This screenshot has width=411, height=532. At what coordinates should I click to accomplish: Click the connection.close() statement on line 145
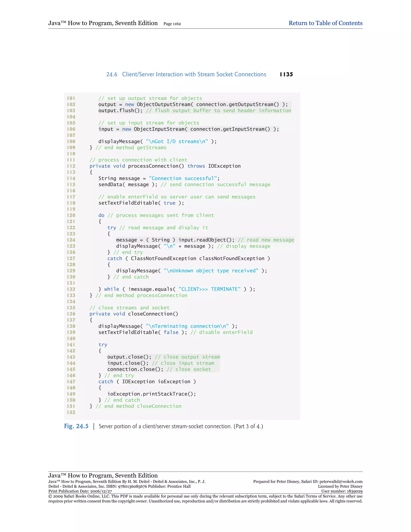pyautogui.click(x=135, y=369)
